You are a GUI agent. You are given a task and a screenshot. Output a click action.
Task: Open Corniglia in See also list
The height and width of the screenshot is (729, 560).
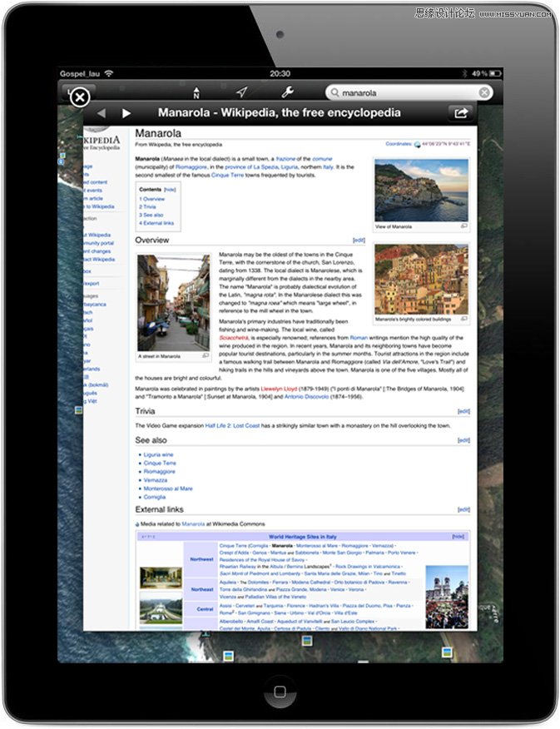click(155, 497)
